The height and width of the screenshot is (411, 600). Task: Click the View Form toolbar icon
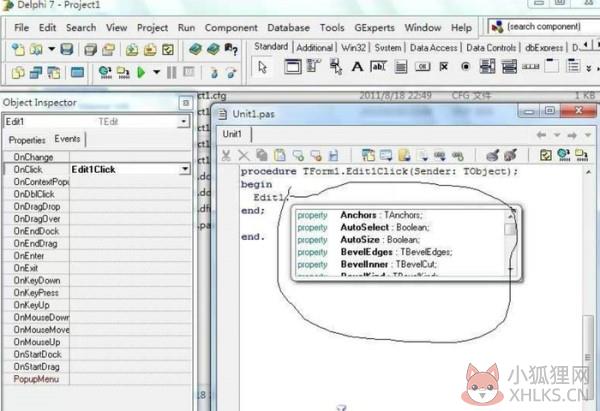[36, 72]
